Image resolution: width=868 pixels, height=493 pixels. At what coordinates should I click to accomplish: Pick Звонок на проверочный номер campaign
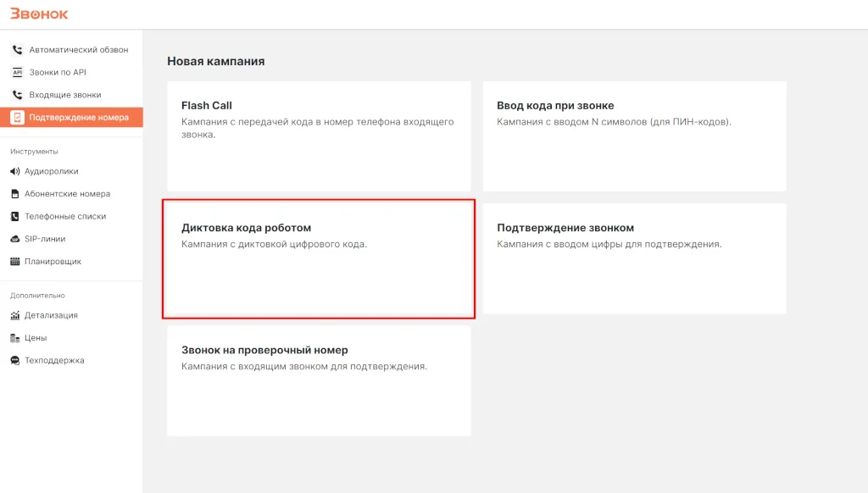point(319,380)
